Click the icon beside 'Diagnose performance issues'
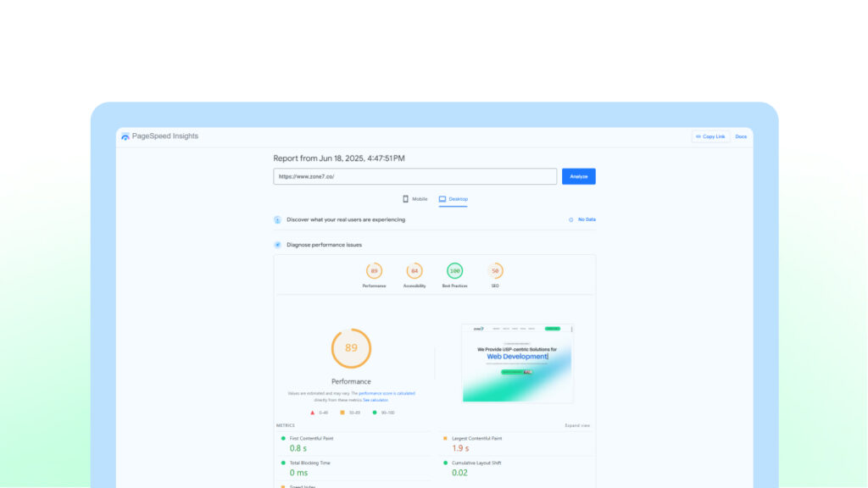 coord(276,244)
